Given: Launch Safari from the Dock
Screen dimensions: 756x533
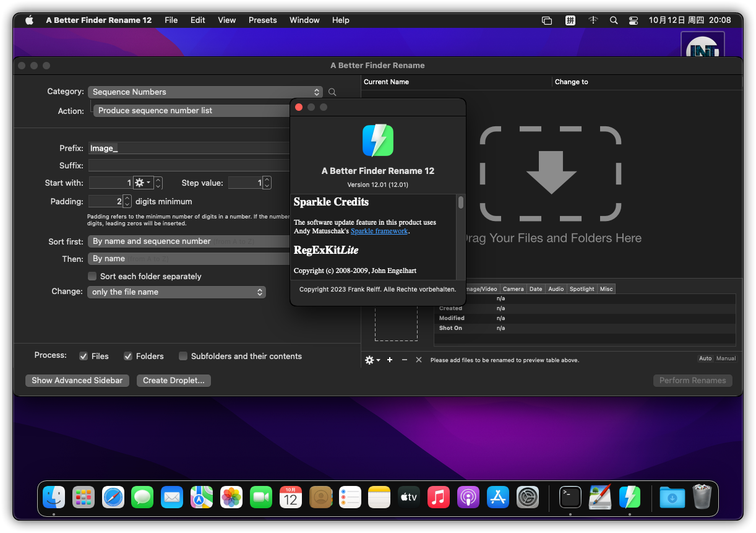Looking at the screenshot, I should 113,497.
